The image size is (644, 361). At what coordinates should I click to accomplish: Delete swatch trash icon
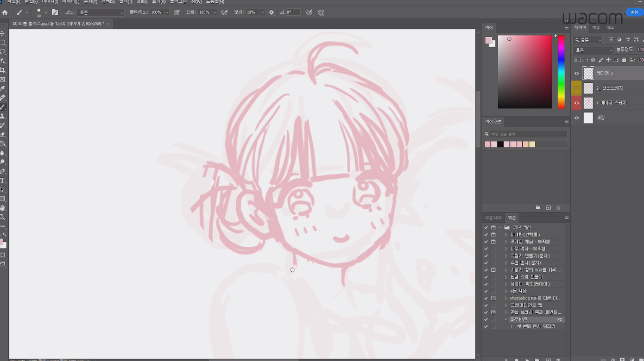tap(558, 208)
